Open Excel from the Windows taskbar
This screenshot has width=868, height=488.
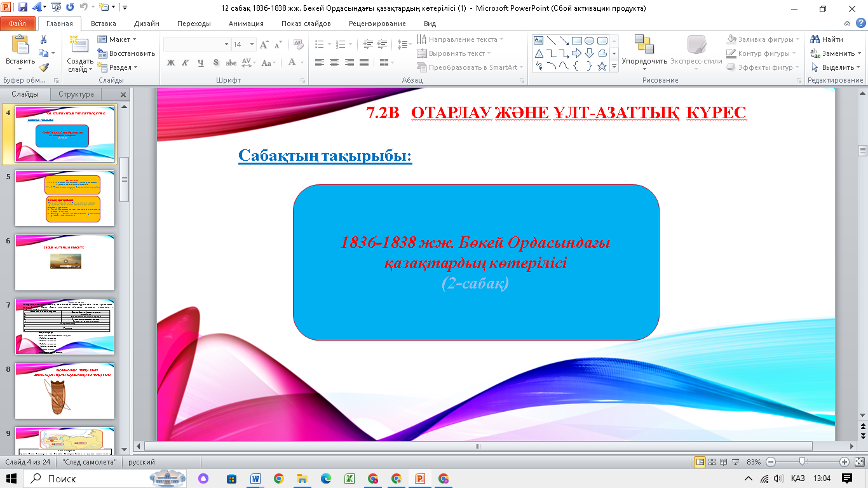(x=349, y=478)
